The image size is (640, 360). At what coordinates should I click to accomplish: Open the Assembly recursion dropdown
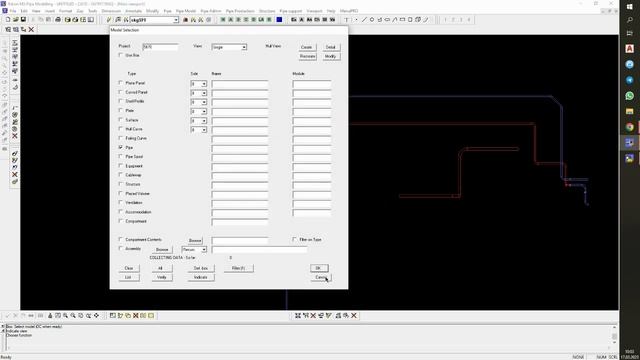pyautogui.click(x=204, y=249)
